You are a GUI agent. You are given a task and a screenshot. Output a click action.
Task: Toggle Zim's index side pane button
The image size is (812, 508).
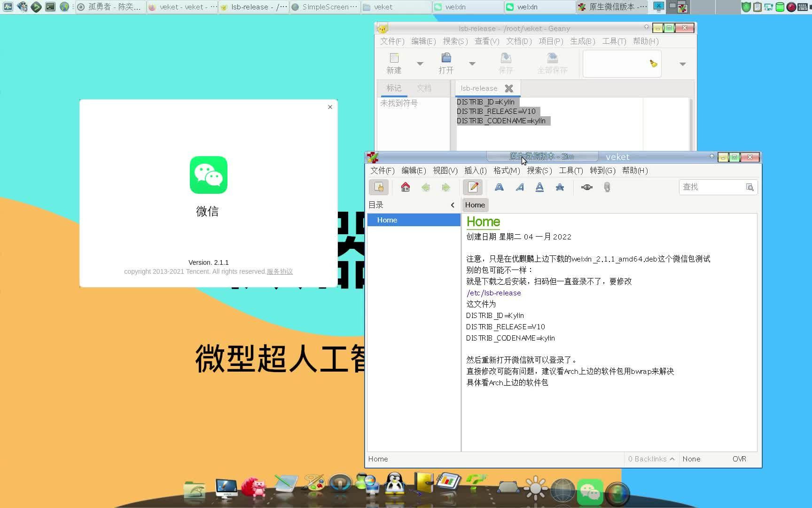[x=378, y=187]
